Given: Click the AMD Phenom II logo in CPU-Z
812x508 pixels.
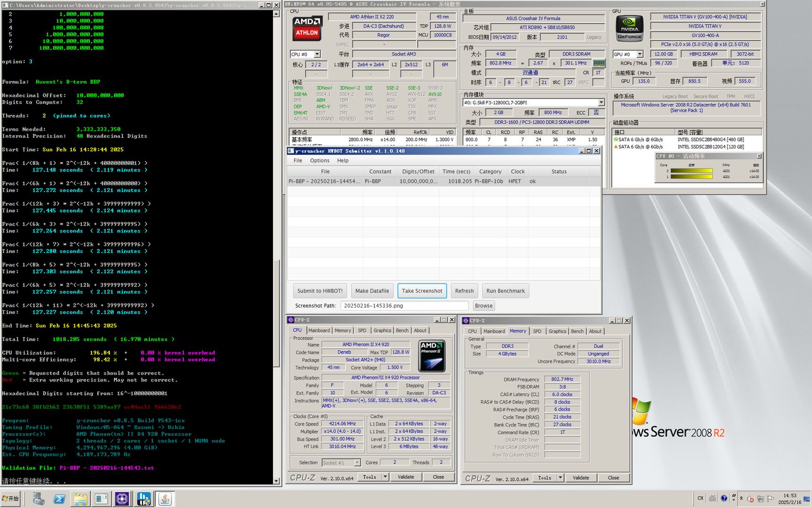Looking at the screenshot, I should coord(432,357).
